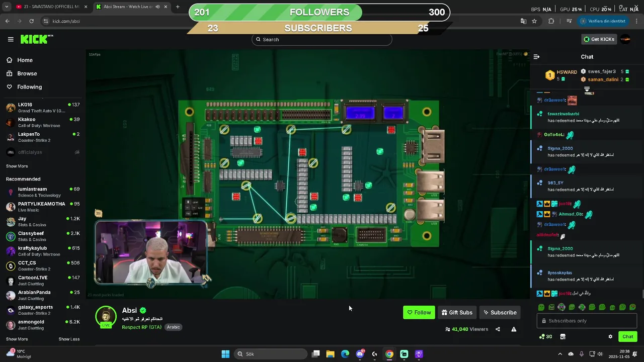Go back in browser history
The image size is (644, 362).
click(x=7, y=21)
